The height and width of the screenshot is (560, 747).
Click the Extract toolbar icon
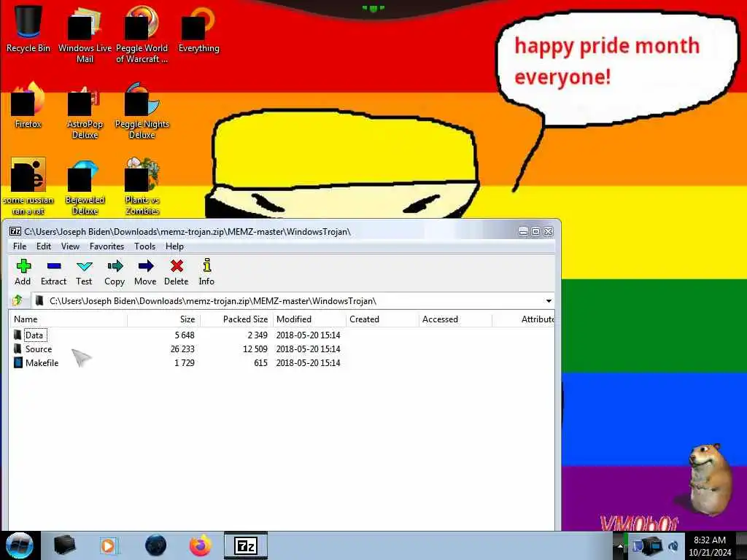click(53, 273)
